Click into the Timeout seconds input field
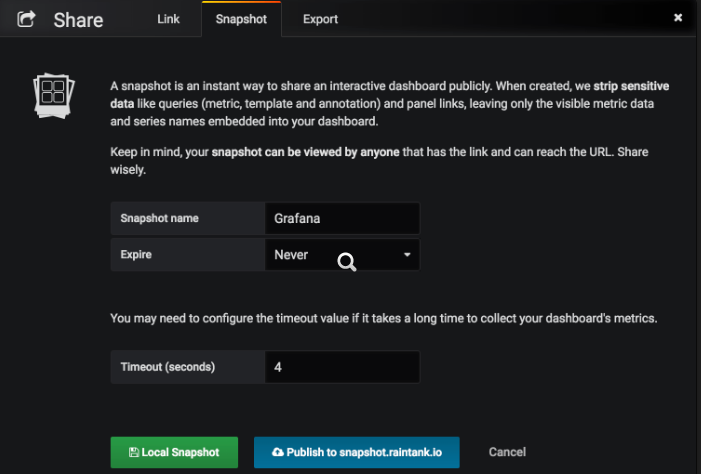The width and height of the screenshot is (701, 474). pyautogui.click(x=342, y=367)
